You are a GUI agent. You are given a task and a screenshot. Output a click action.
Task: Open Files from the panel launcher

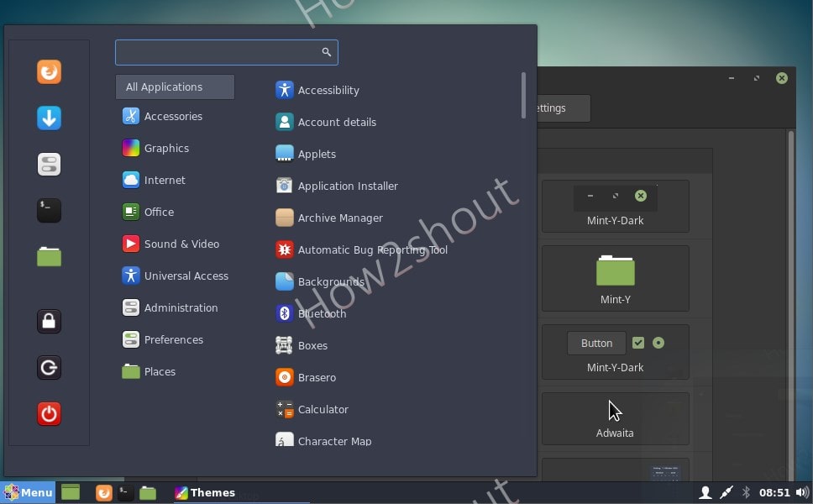(x=148, y=492)
